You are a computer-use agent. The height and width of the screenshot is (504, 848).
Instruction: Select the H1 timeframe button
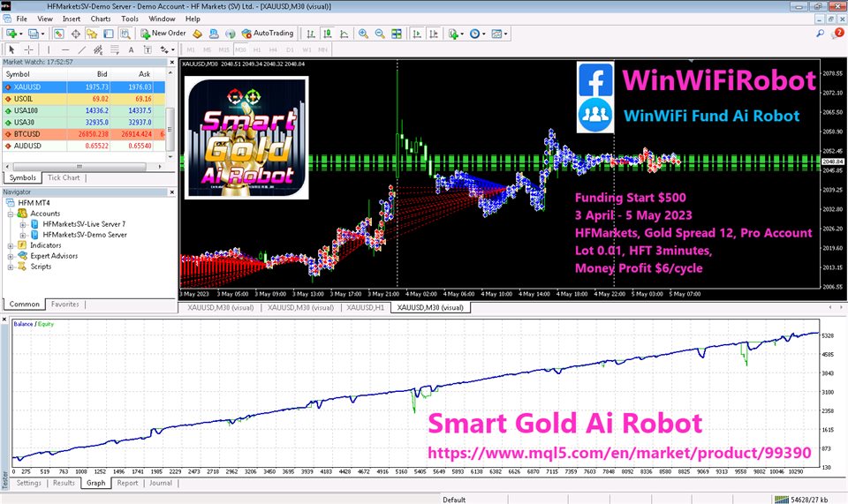tap(256, 49)
